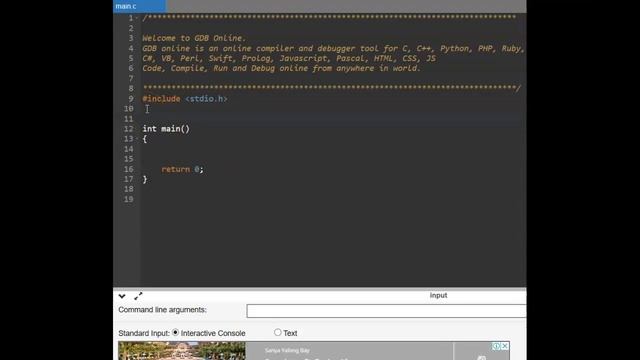Collapse the header comment fold at line 1

tap(137, 18)
